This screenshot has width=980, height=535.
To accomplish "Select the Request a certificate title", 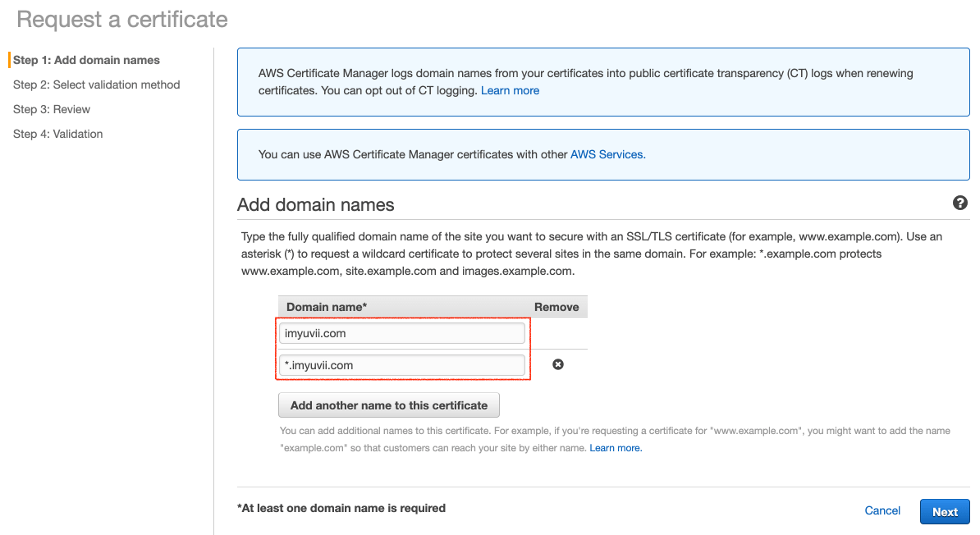I will 122,20.
